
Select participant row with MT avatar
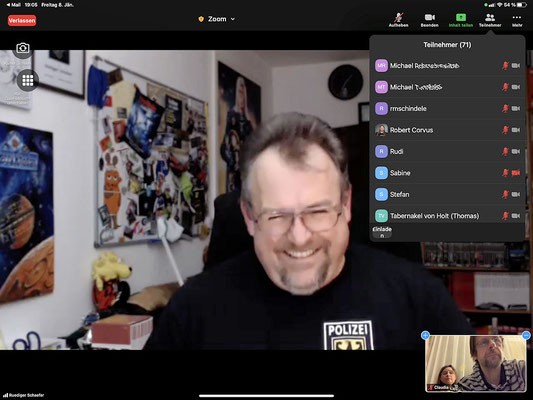[x=447, y=87]
